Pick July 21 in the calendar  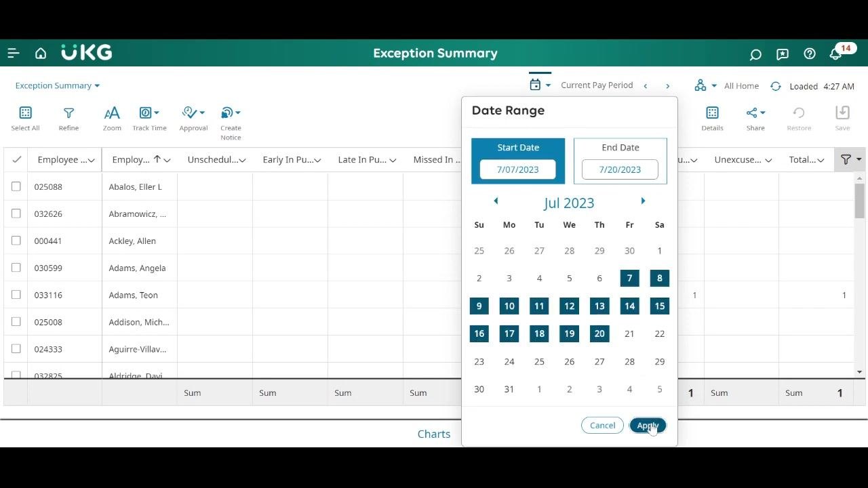629,333
